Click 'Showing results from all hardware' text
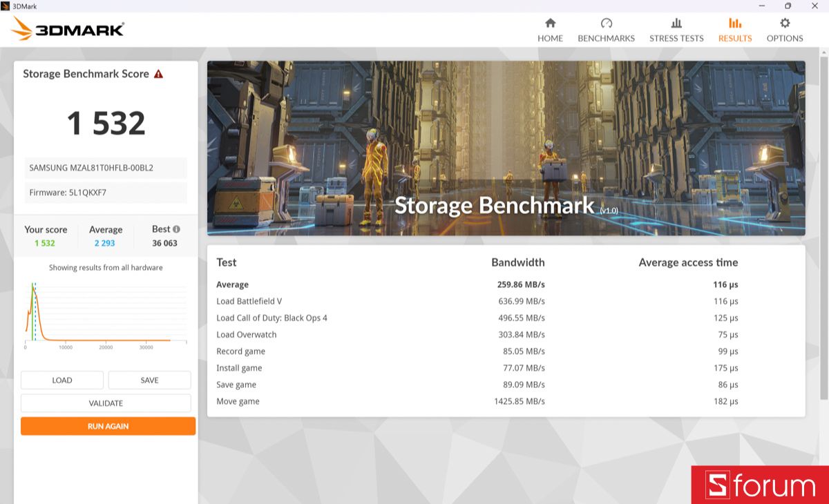The width and height of the screenshot is (829, 504). click(106, 268)
